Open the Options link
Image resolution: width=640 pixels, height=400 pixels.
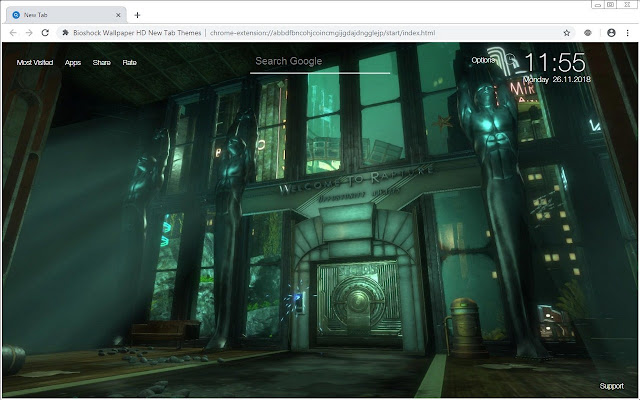483,60
